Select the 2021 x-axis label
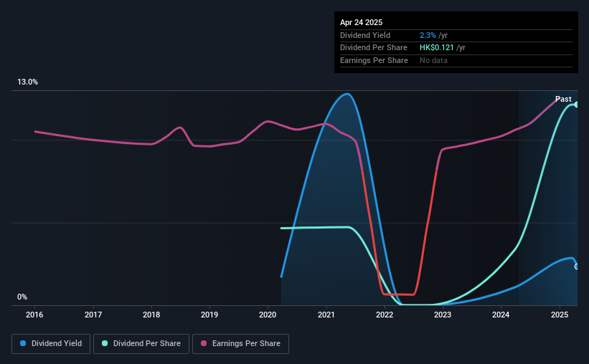 tap(326, 315)
